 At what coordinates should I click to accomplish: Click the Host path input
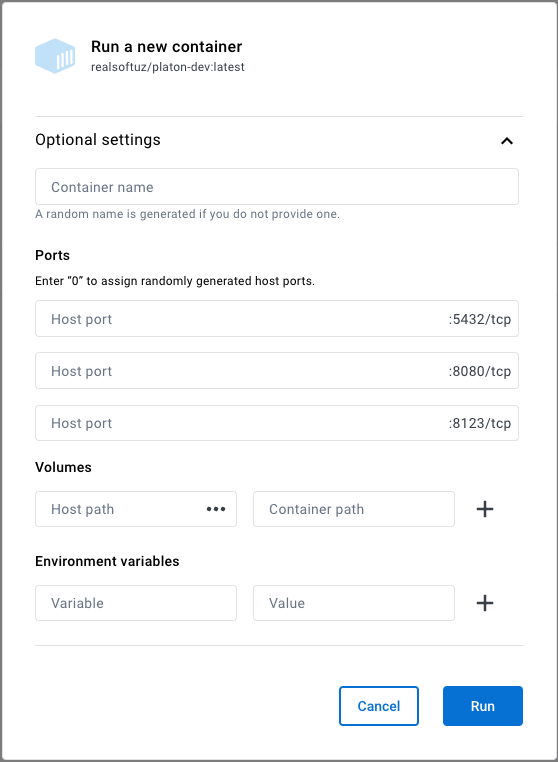(136, 509)
